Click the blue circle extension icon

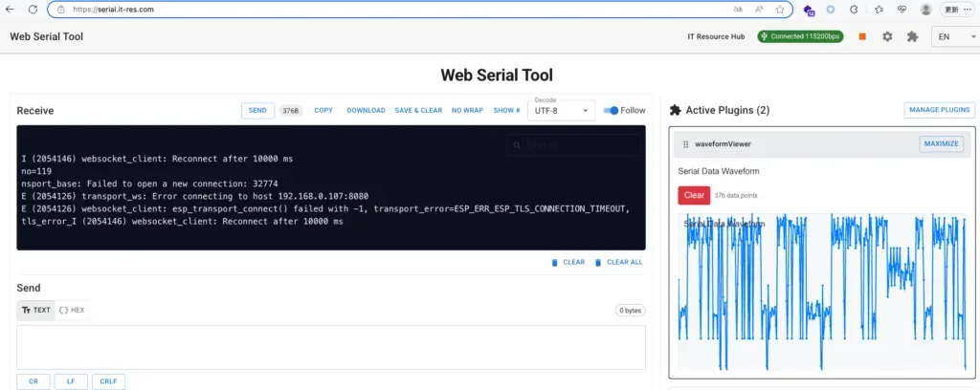(831, 10)
